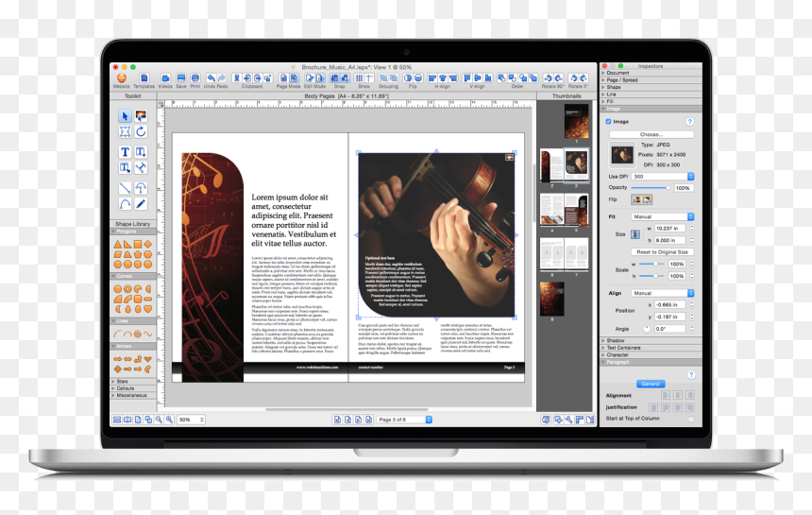Viewport: 812px width, 515px height.
Task: Redo the last undone action
Action: [x=222, y=78]
